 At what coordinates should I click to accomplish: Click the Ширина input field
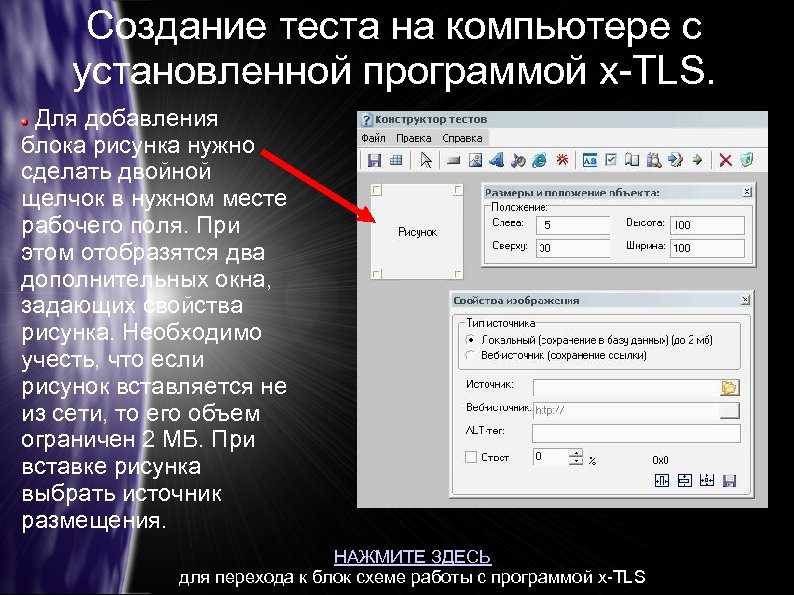coord(707,248)
